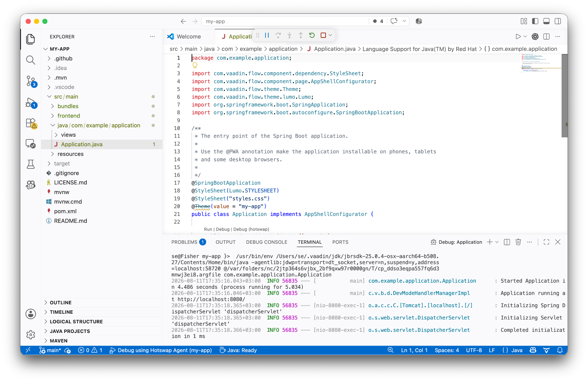Grab the debug toolbar drag handle

point(258,35)
